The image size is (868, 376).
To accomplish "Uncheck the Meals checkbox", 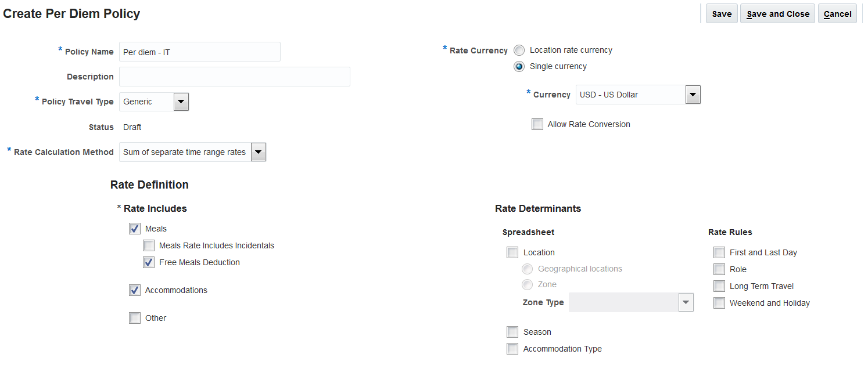I will pyautogui.click(x=135, y=229).
